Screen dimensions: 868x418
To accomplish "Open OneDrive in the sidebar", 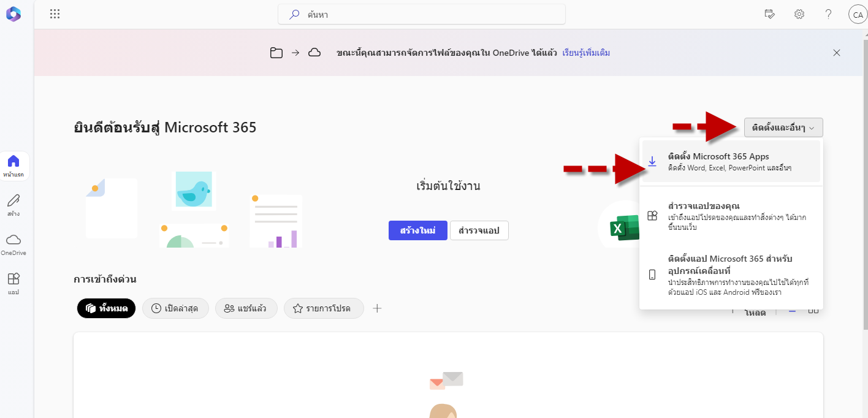I will [13, 244].
